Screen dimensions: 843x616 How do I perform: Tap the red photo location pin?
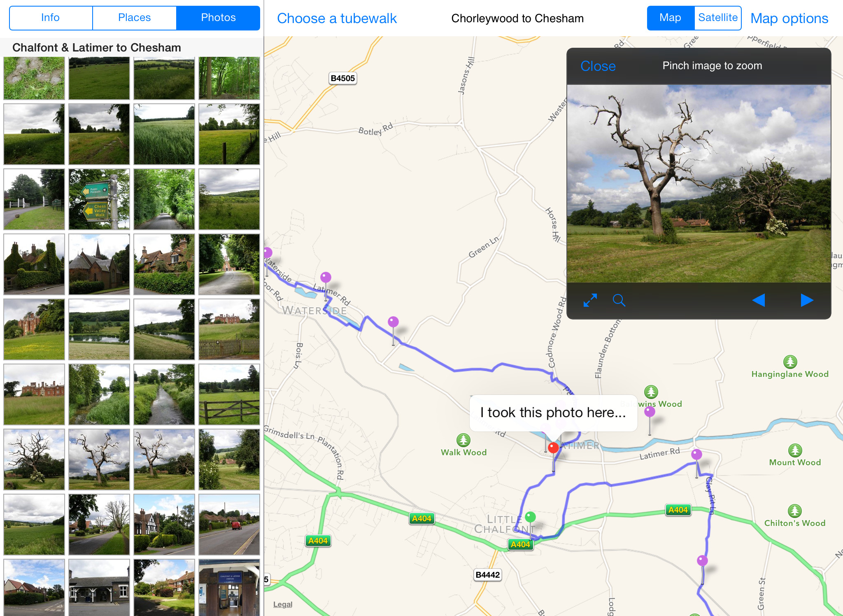(553, 448)
